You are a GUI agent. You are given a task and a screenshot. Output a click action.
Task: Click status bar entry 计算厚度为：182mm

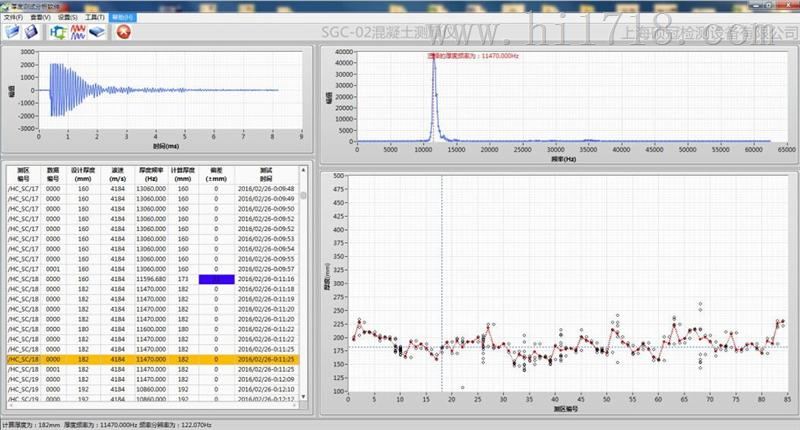[x=32, y=425]
